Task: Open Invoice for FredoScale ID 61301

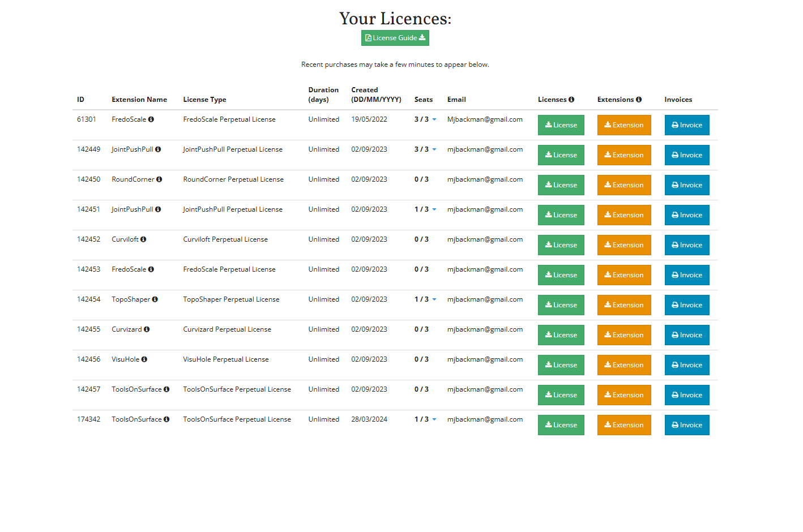Action: (687, 125)
